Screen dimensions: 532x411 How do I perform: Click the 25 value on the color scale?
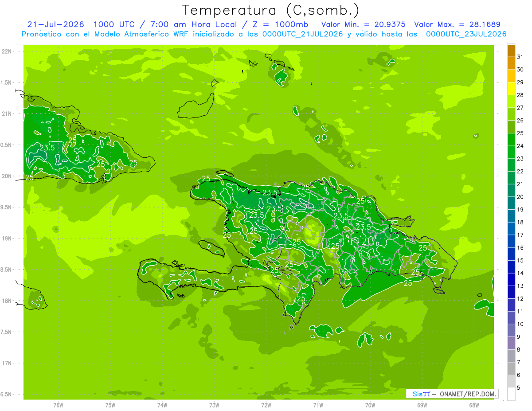[x=520, y=133]
